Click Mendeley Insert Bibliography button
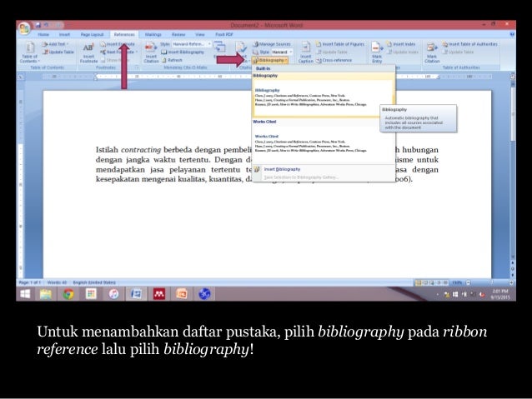 pos(183,52)
